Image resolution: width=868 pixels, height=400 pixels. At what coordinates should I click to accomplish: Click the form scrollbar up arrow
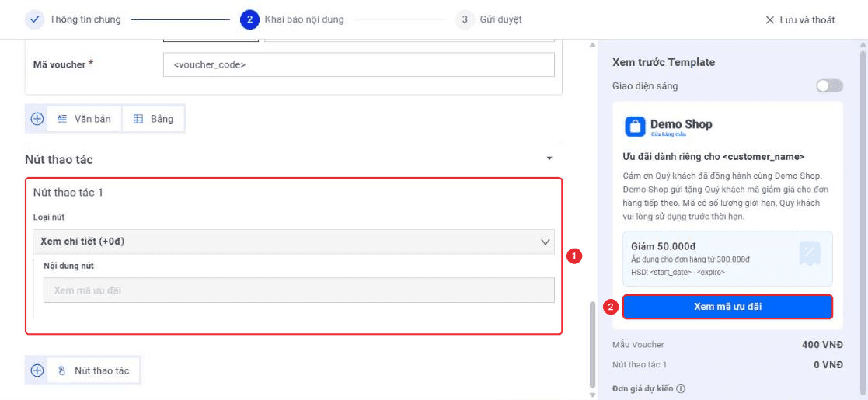tap(593, 45)
